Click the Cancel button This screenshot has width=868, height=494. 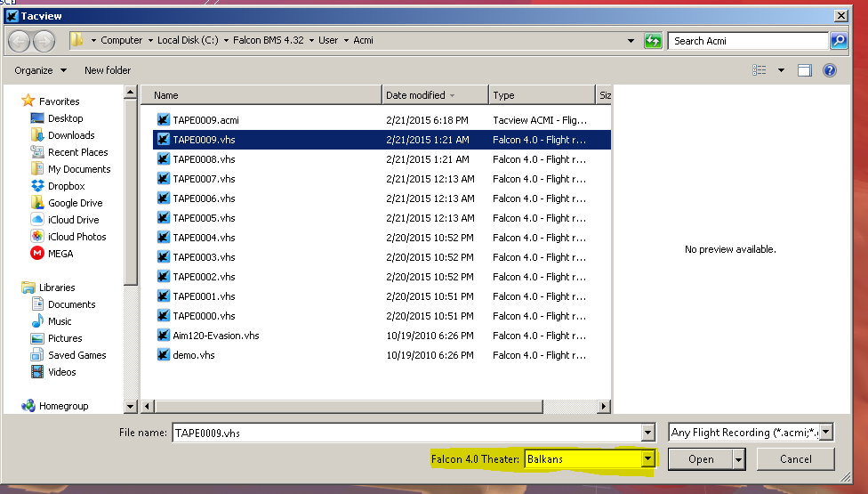coord(795,459)
